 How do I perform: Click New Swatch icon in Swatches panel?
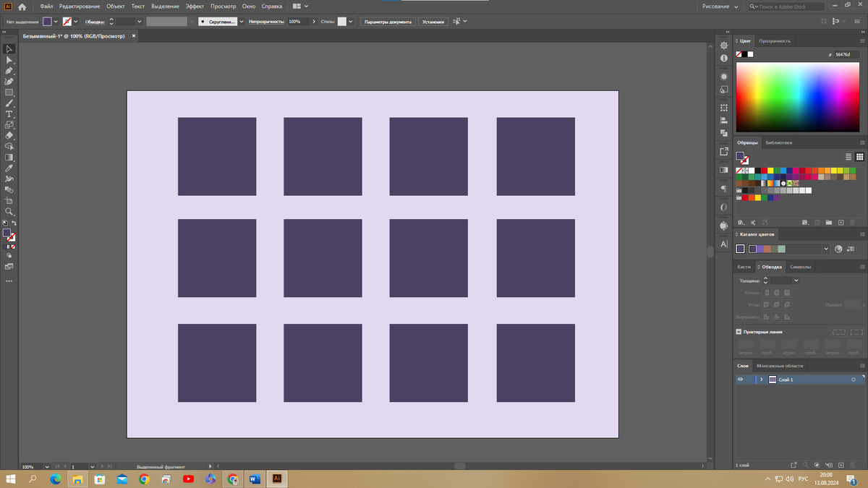(x=841, y=223)
